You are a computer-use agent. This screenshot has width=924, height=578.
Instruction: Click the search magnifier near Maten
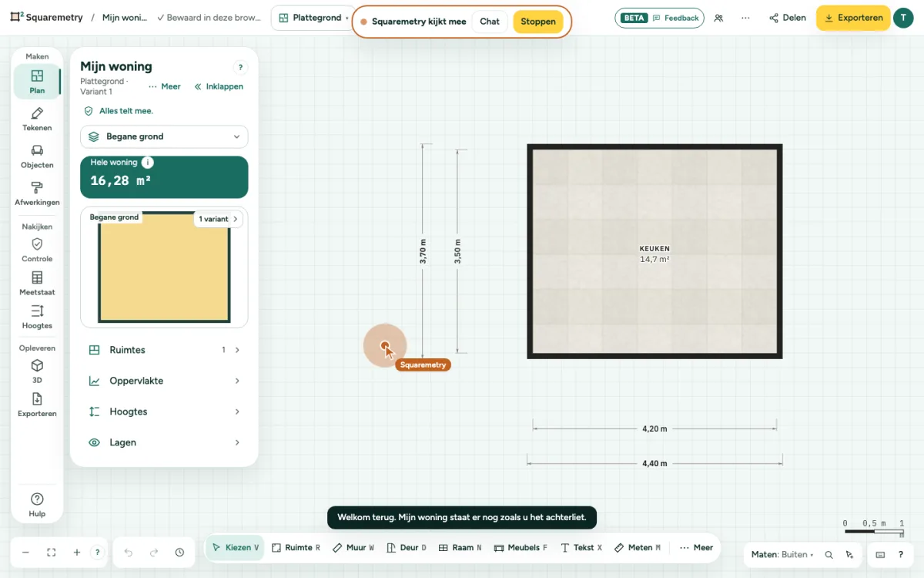point(829,555)
